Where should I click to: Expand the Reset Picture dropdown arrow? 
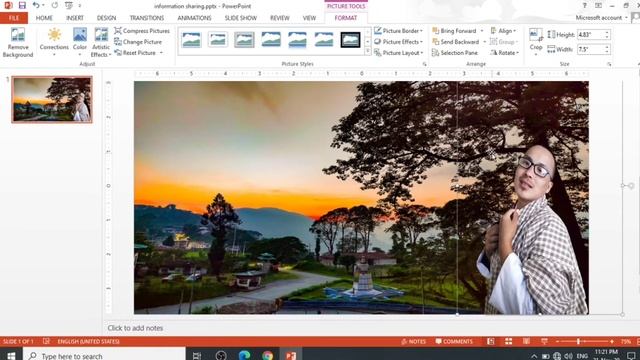(161, 53)
